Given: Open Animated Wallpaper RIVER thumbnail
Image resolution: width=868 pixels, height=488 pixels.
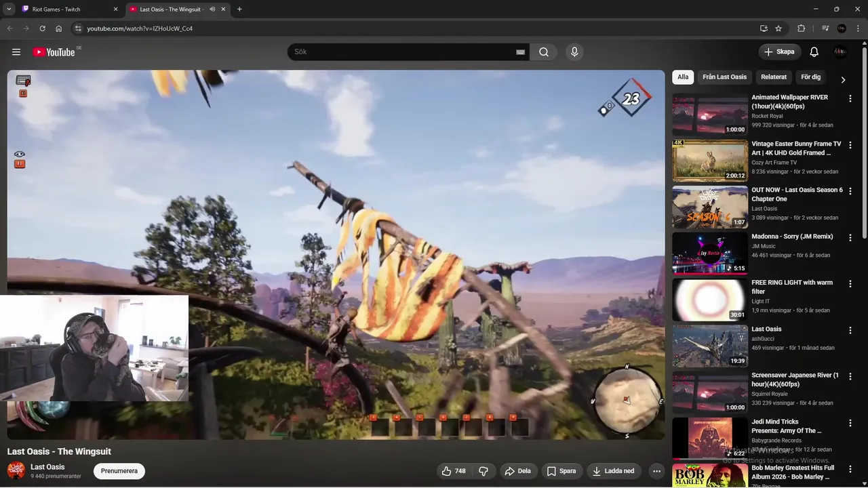Looking at the screenshot, I should [x=710, y=115].
